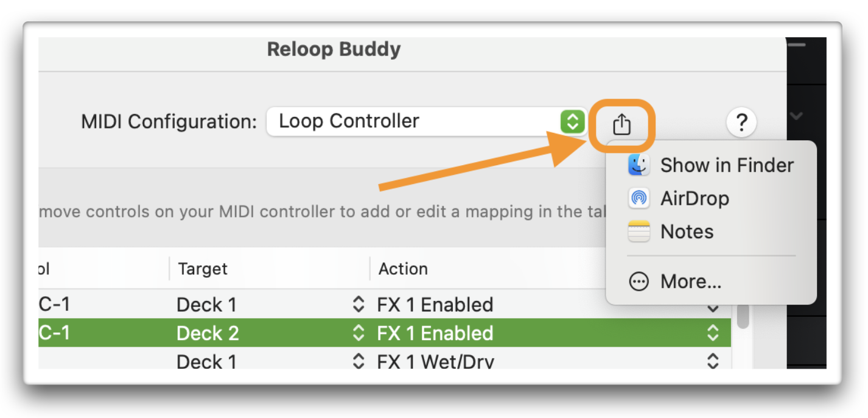Pick Notes from the share menu

coord(671,232)
